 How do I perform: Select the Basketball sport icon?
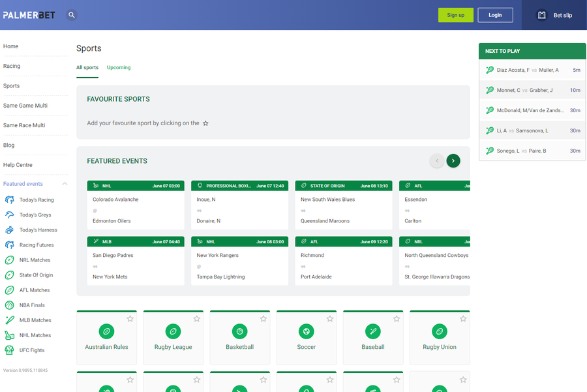pos(239,331)
